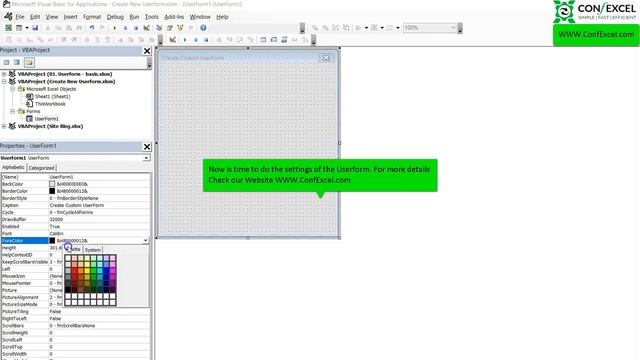Click the BackColor swatch in properties
The height and width of the screenshot is (360, 640).
pyautogui.click(x=52, y=184)
